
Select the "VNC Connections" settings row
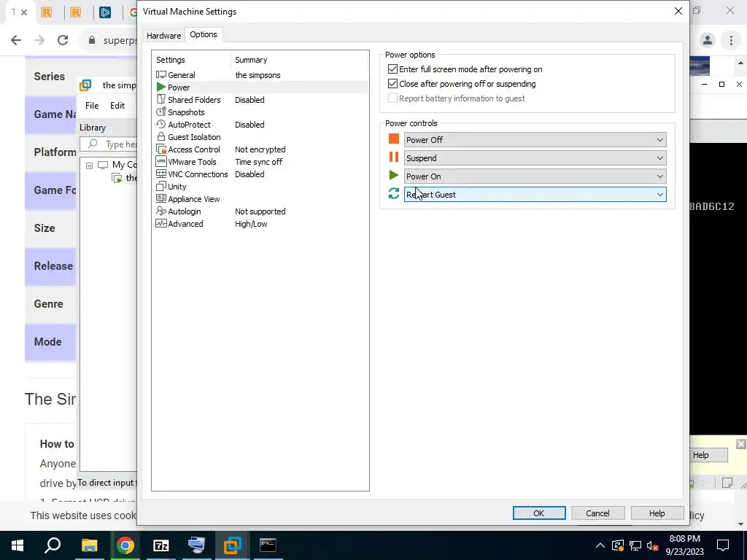[x=260, y=174]
